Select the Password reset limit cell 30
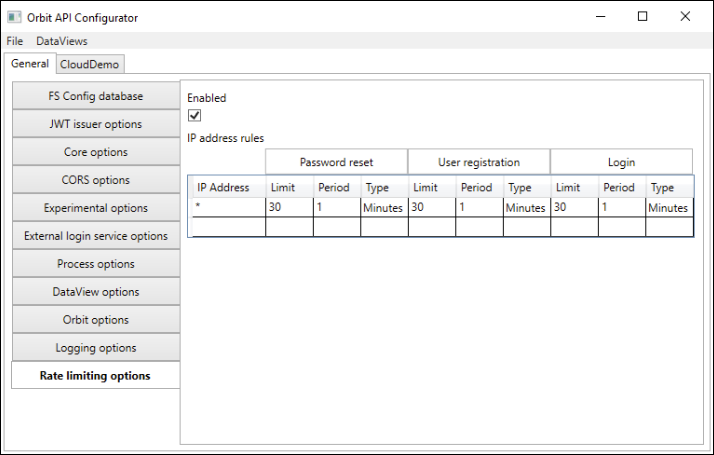This screenshot has height=455, width=714. pos(290,207)
